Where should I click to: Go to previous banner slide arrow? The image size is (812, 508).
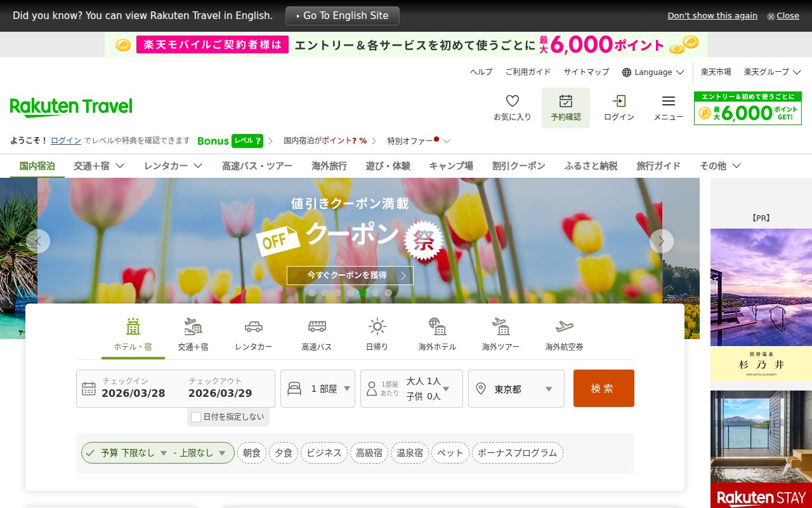(x=38, y=241)
